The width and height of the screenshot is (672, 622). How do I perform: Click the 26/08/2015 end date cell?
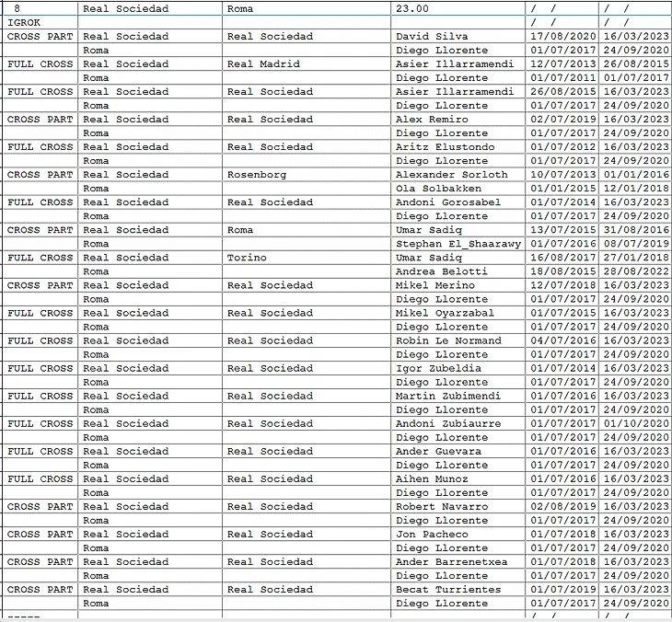(636, 64)
